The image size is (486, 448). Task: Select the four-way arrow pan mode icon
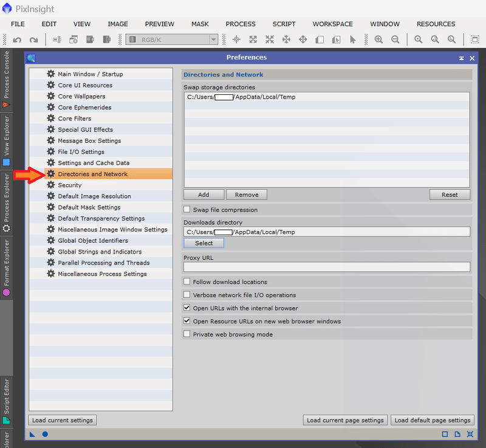click(x=303, y=40)
